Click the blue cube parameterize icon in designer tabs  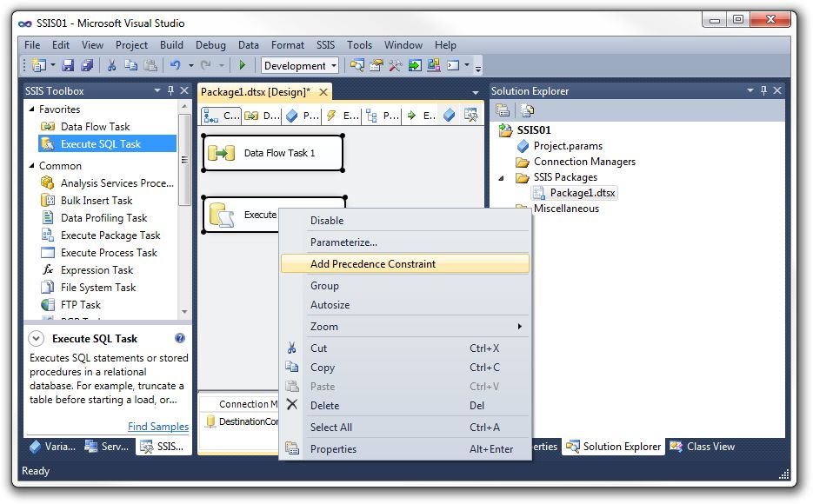coord(450,116)
